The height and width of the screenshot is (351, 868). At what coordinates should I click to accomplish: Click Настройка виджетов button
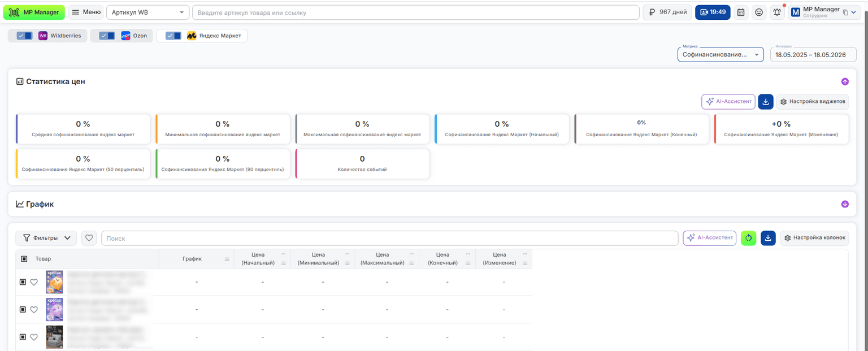[813, 102]
